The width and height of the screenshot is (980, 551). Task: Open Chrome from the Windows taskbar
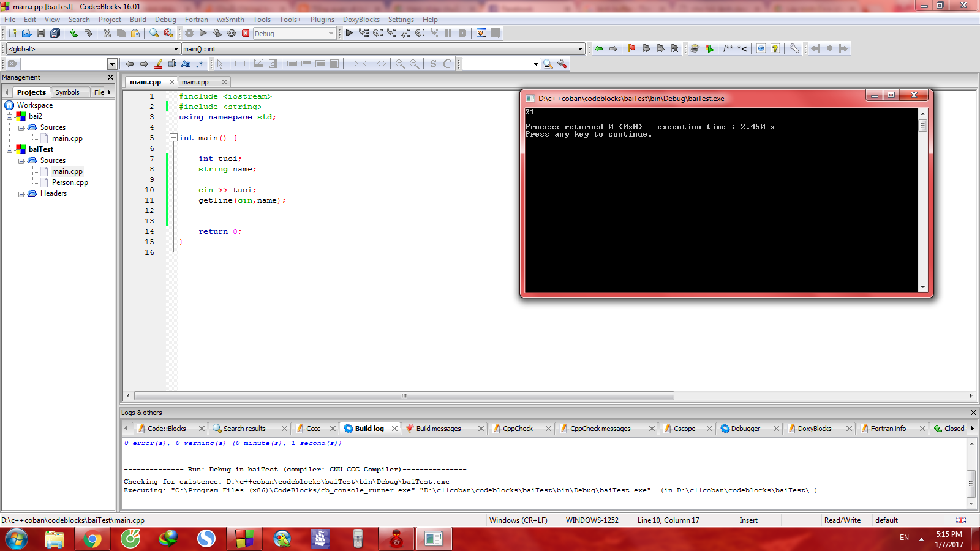coord(92,539)
